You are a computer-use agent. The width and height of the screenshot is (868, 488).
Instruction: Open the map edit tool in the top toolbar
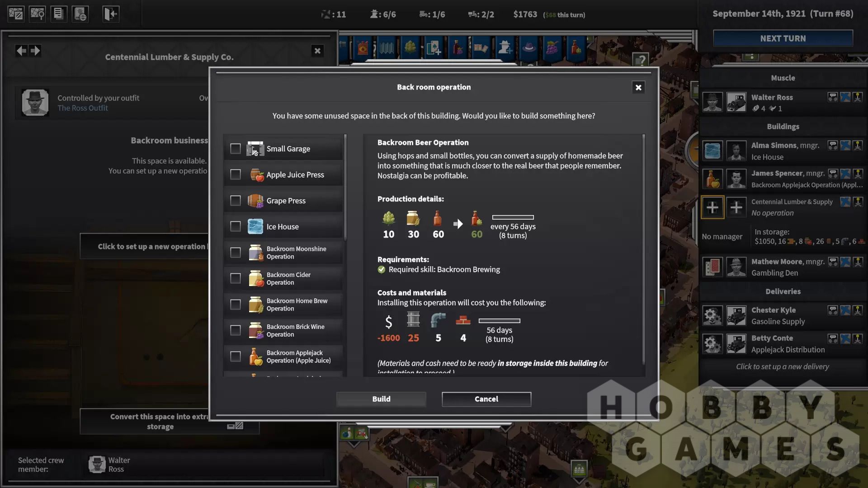pos(16,14)
